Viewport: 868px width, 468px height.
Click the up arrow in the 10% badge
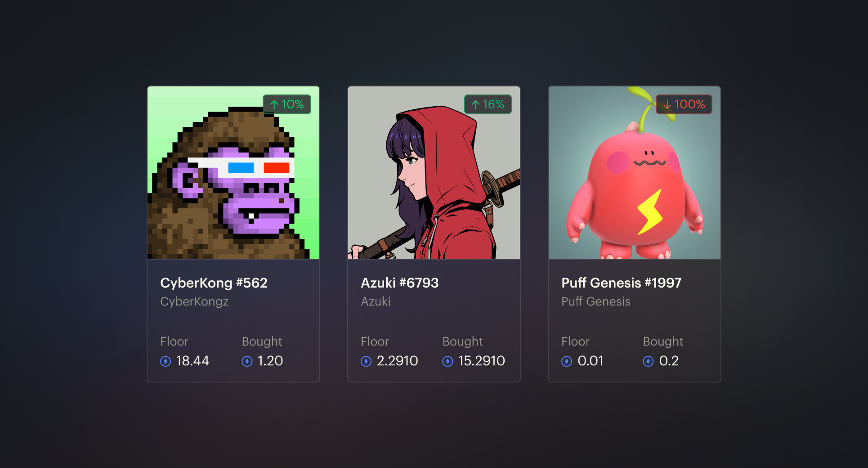[274, 105]
